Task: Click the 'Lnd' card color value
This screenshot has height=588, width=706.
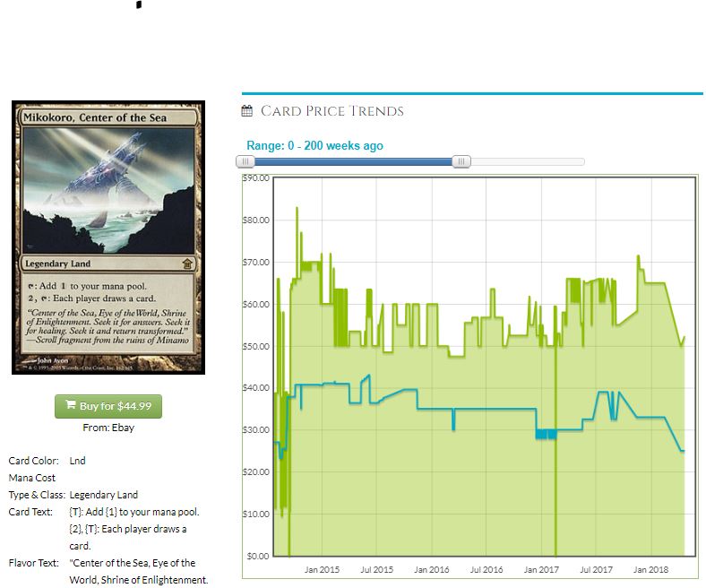Action: 77,461
